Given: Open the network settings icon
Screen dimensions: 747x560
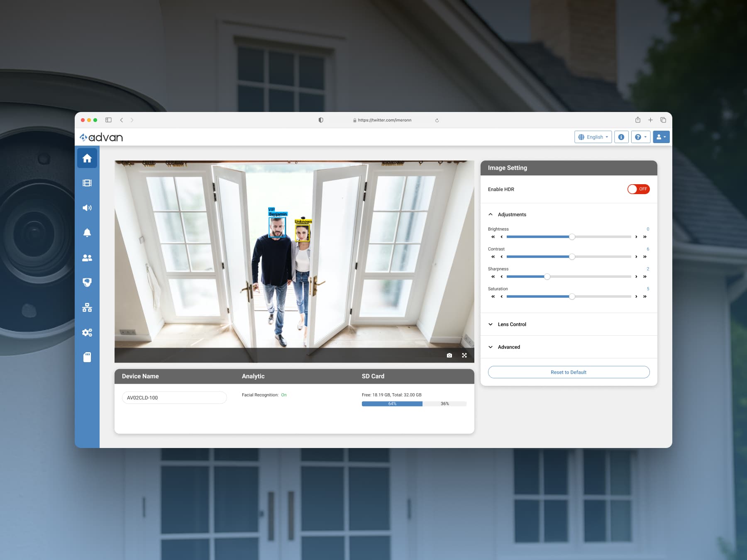Looking at the screenshot, I should (x=87, y=307).
